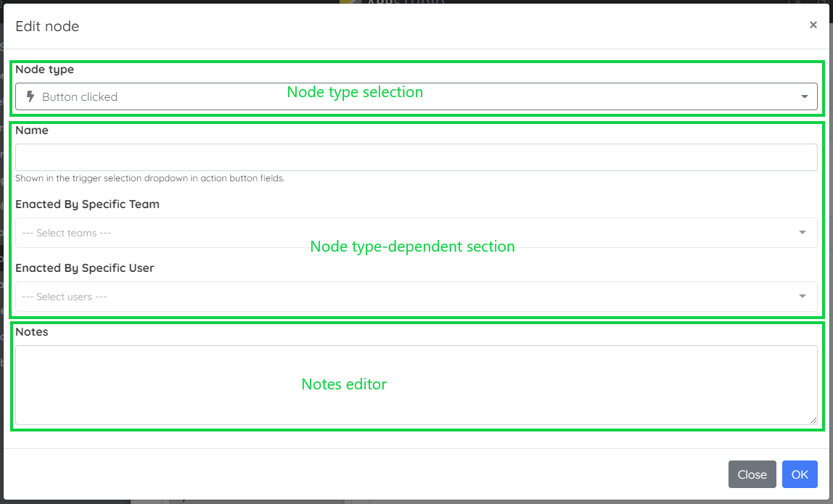The image size is (833, 504).
Task: Click the Enacted By Specific User label
Action: point(84,268)
